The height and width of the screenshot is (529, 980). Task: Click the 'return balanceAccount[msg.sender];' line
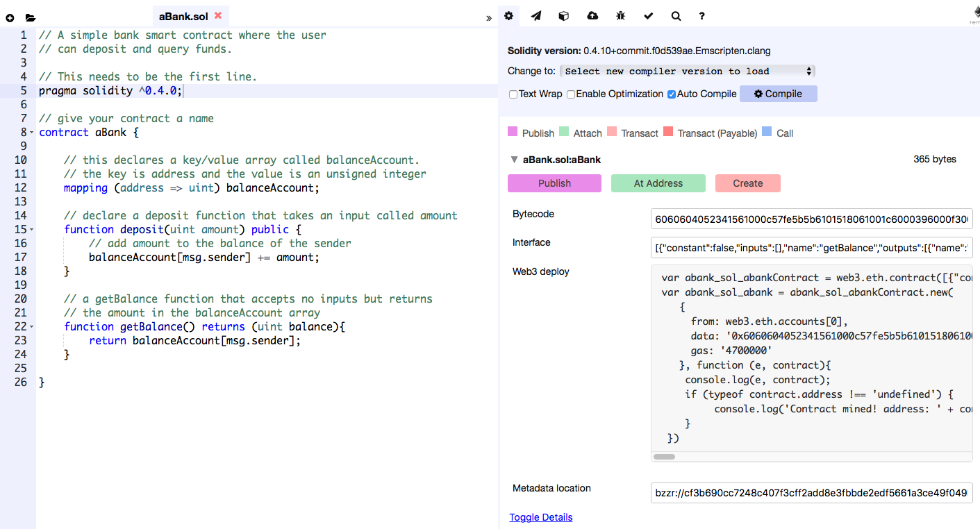coord(195,341)
